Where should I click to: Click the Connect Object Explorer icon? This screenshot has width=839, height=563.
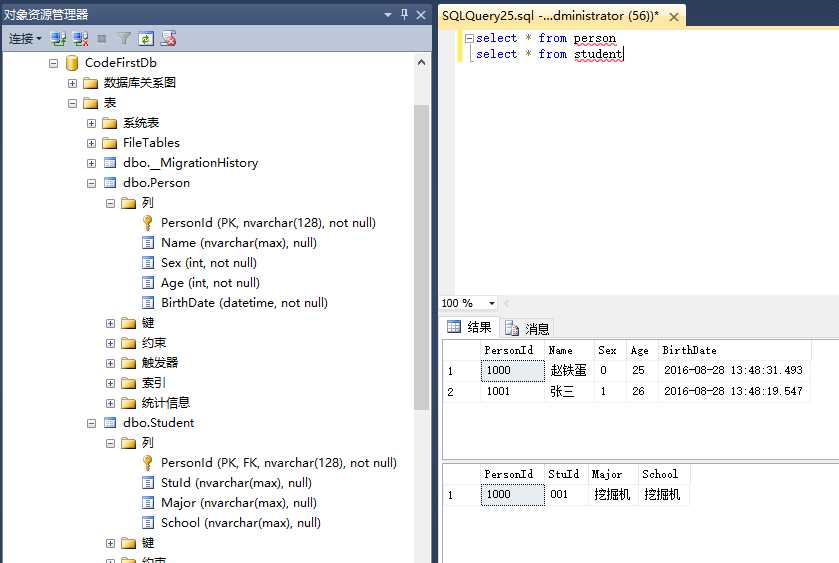click(58, 39)
